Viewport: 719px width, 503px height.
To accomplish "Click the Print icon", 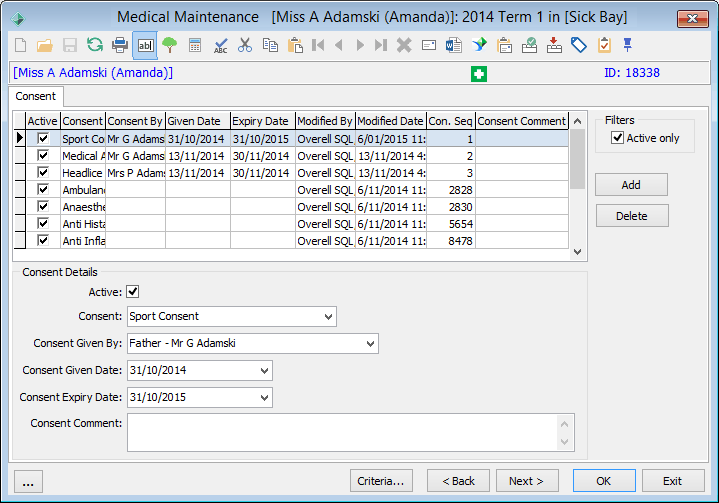I will click(x=120, y=45).
